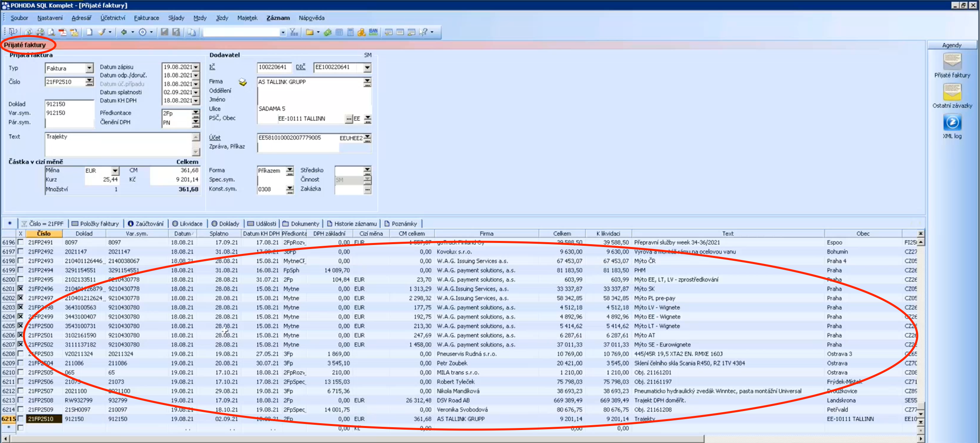Uncheck the X box for row 21FP2496

pyautogui.click(x=20, y=289)
